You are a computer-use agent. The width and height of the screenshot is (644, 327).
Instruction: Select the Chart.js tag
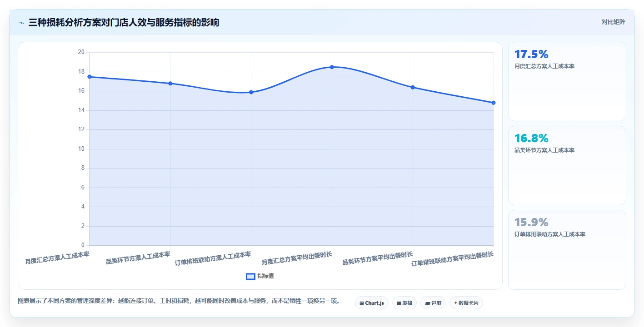click(371, 303)
